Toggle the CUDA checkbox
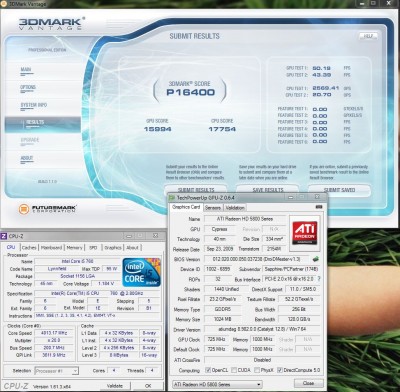 [234, 370]
